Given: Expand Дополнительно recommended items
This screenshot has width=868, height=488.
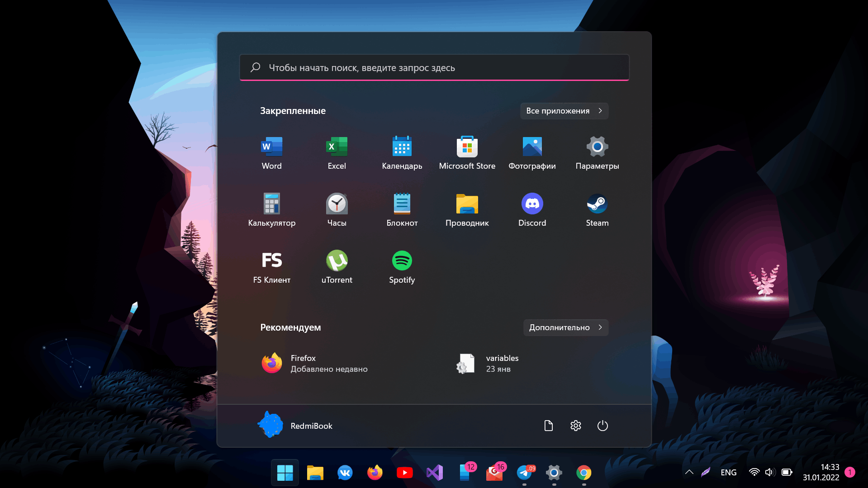Looking at the screenshot, I should tap(565, 327).
